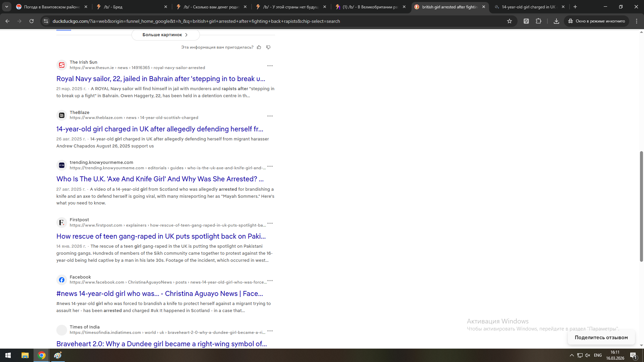This screenshot has height=362, width=644.
Task: Open options menu for The Irish Sun result
Action: pos(270,66)
